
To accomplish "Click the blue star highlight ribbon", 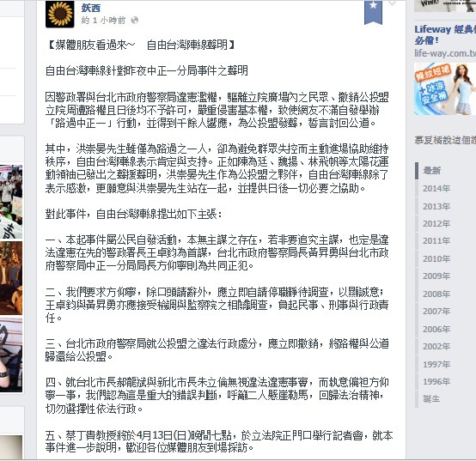I will click(x=373, y=12).
